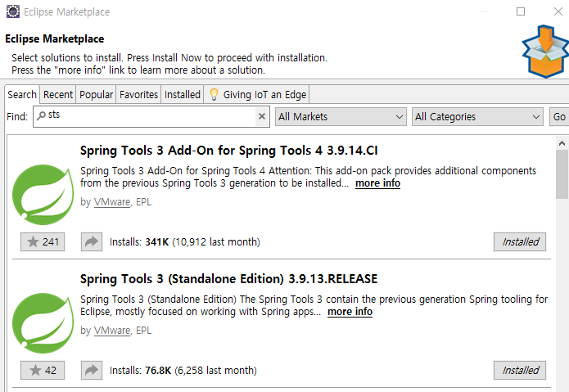Clear the sts search text
This screenshot has height=392, width=569.
(262, 116)
